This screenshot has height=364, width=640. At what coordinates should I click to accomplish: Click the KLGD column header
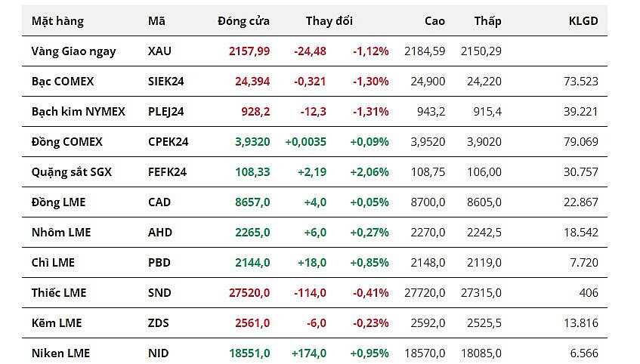point(583,21)
